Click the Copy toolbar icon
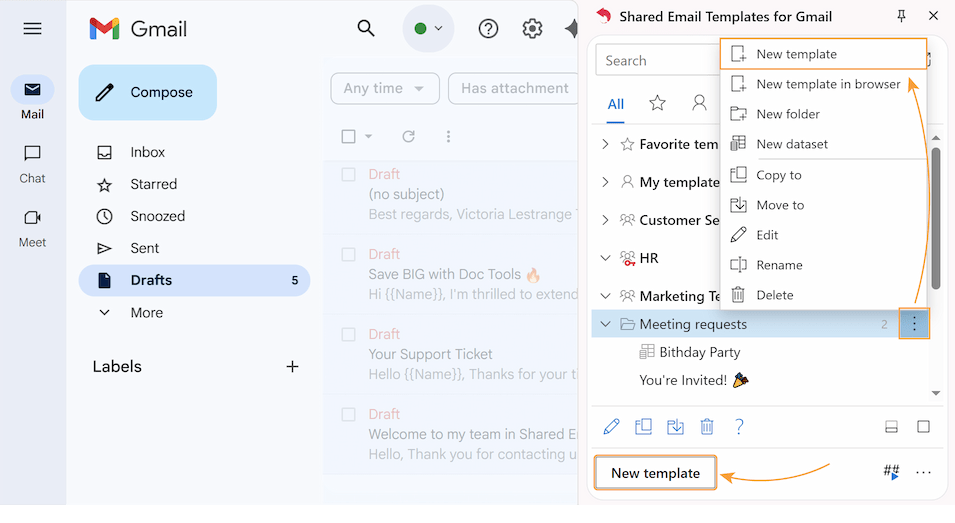 (643, 427)
